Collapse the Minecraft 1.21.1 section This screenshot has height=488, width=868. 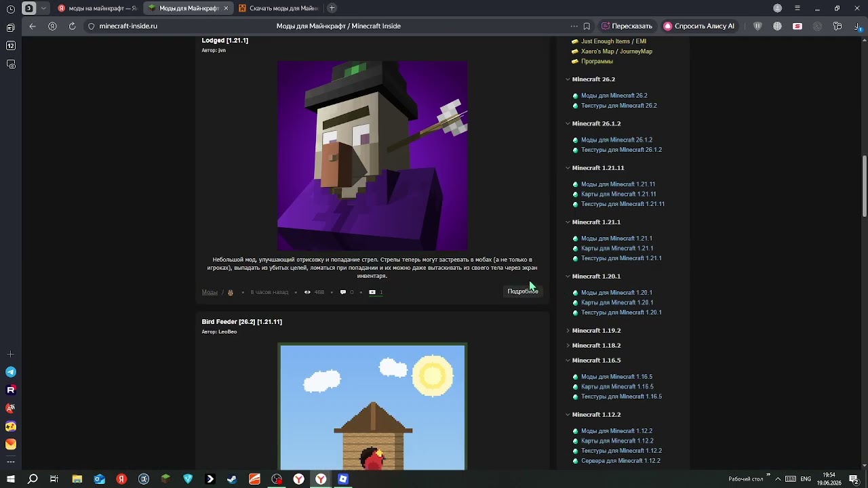pyautogui.click(x=568, y=222)
